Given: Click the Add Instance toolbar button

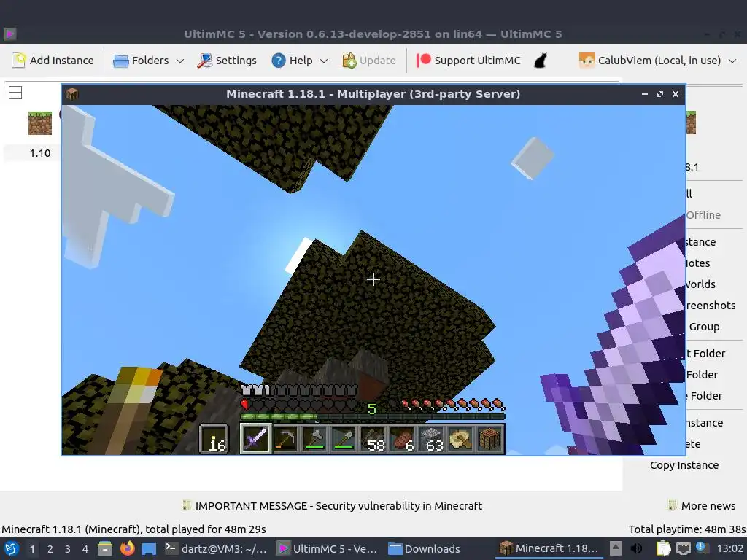Looking at the screenshot, I should pyautogui.click(x=53, y=61).
